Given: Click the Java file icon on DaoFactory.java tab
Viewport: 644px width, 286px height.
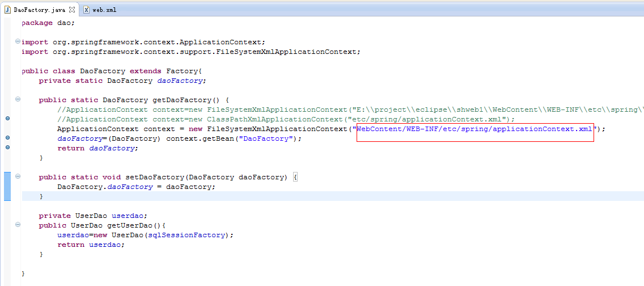Looking at the screenshot, I should (x=7, y=10).
